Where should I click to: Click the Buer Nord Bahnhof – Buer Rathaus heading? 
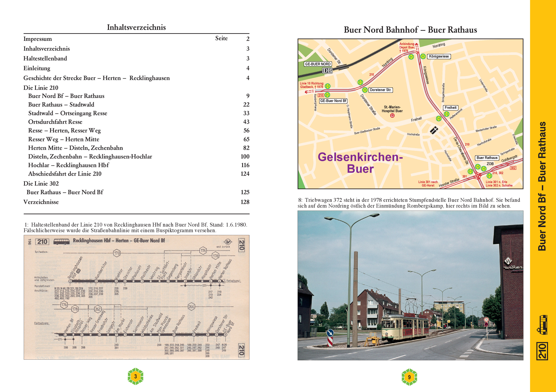[x=410, y=30]
